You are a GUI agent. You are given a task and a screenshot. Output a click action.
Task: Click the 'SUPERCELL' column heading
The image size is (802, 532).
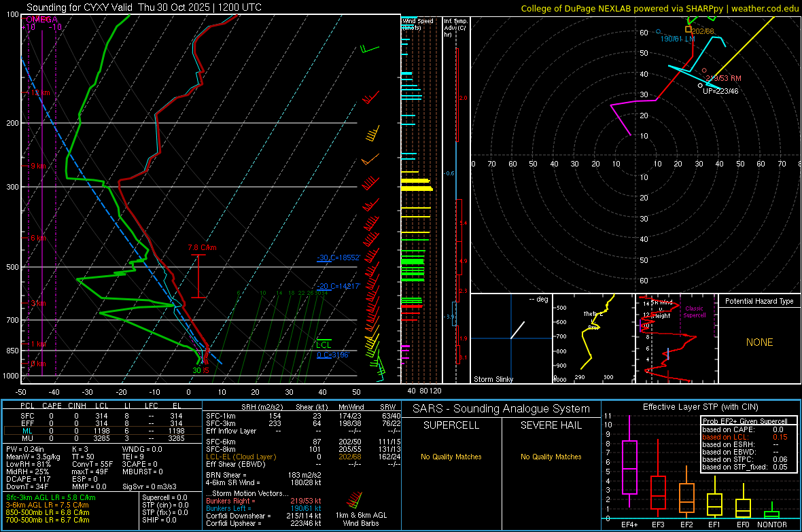451,425
